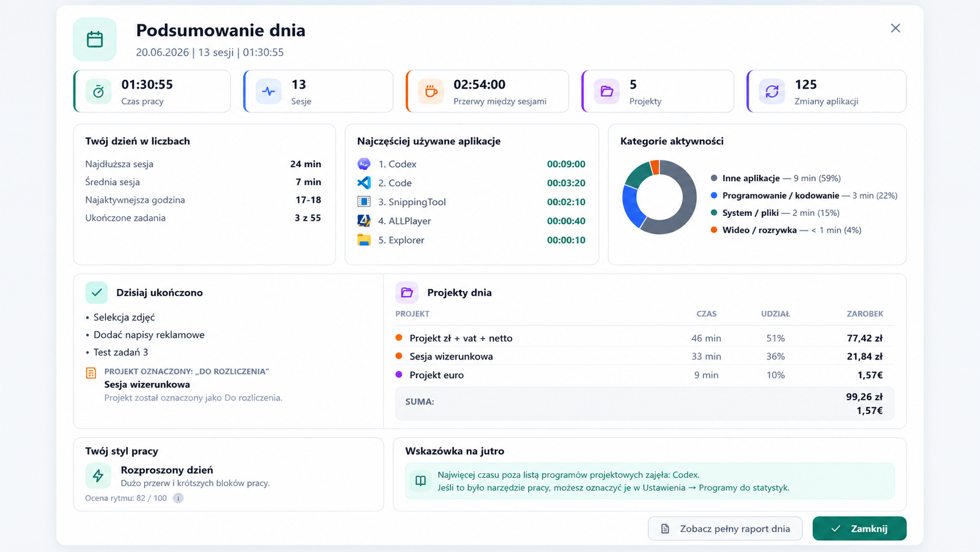This screenshot has width=980, height=552.
Task: Click the 99,26 zł total value
Action: click(x=864, y=397)
